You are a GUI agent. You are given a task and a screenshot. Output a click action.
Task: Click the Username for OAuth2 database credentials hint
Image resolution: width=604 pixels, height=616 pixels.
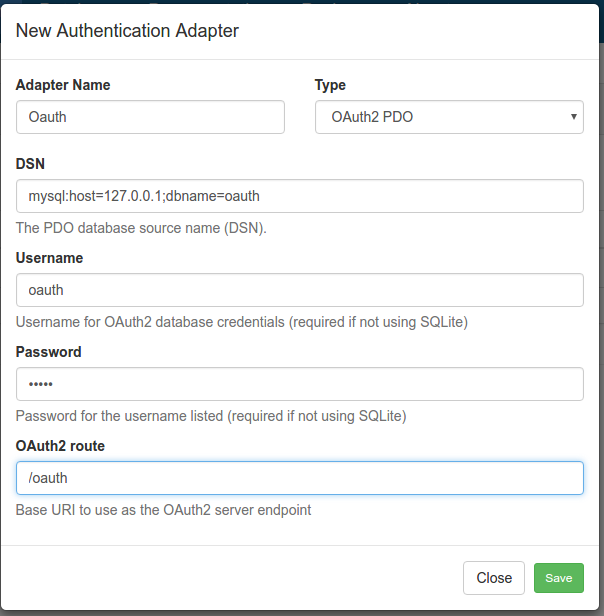tap(242, 322)
